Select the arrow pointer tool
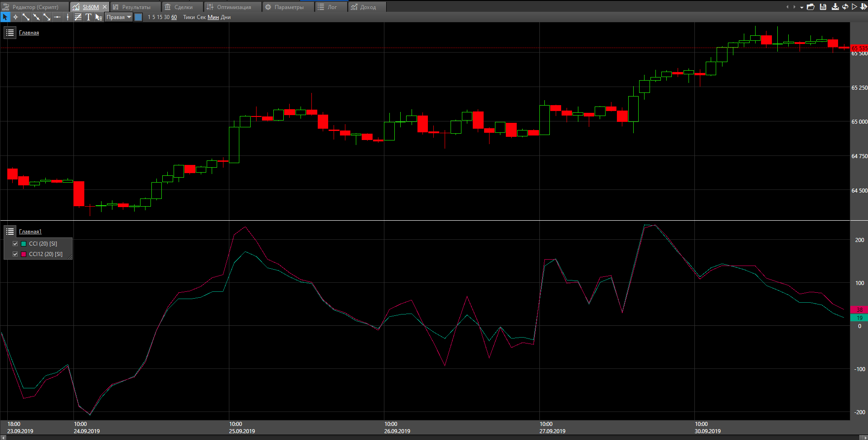The image size is (868, 440). pos(5,17)
